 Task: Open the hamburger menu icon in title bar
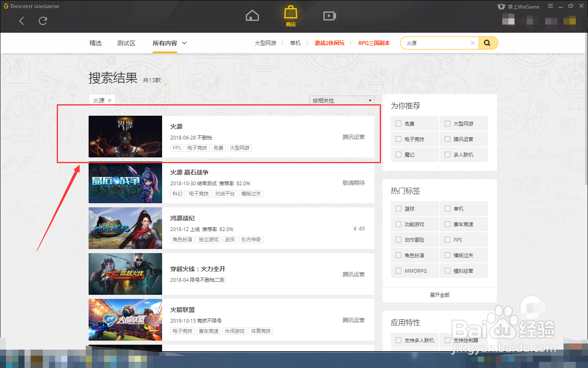point(550,6)
